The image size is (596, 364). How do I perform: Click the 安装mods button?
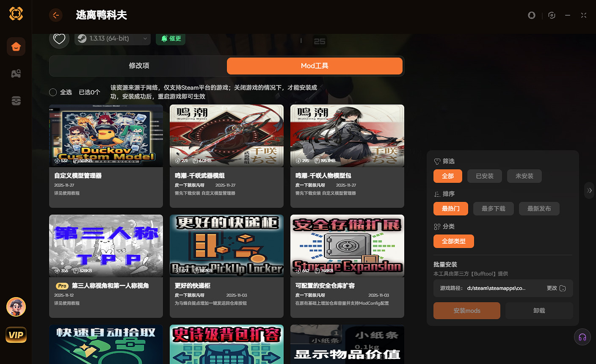pos(466,310)
